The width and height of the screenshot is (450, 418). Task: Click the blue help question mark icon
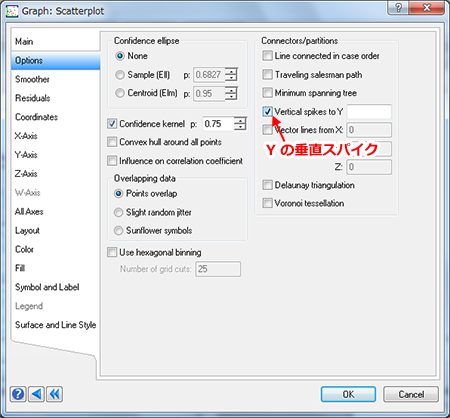point(18,394)
